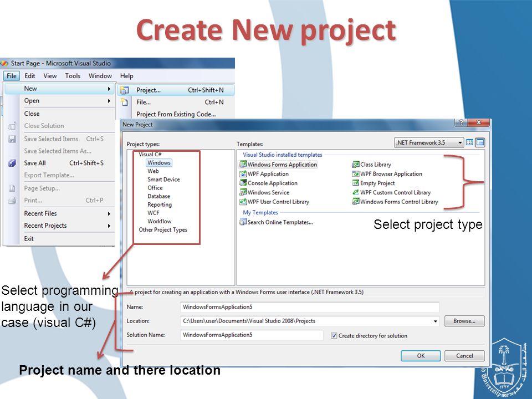Switch templates to large icons view
The width and height of the screenshot is (532, 399).
click(469, 142)
